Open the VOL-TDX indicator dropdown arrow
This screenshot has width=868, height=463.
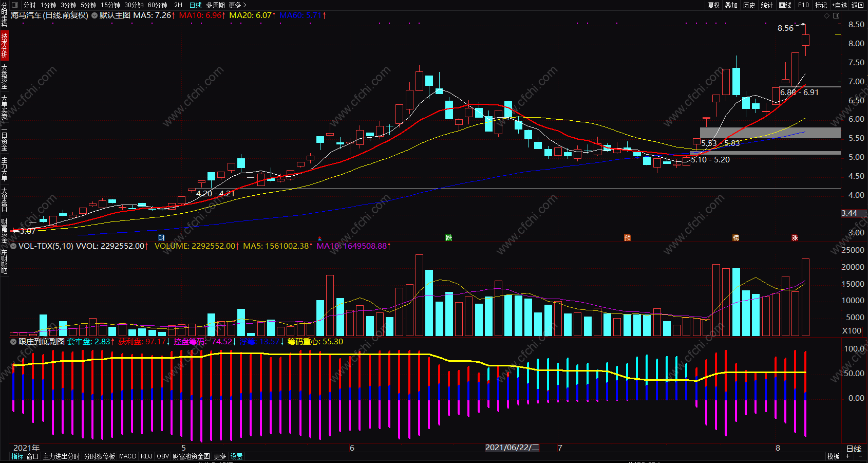13,246
